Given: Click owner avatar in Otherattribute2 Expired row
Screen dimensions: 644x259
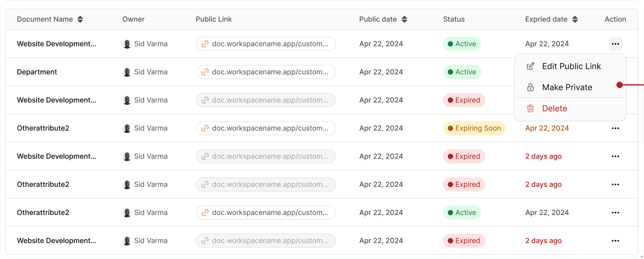Looking at the screenshot, I should (127, 185).
